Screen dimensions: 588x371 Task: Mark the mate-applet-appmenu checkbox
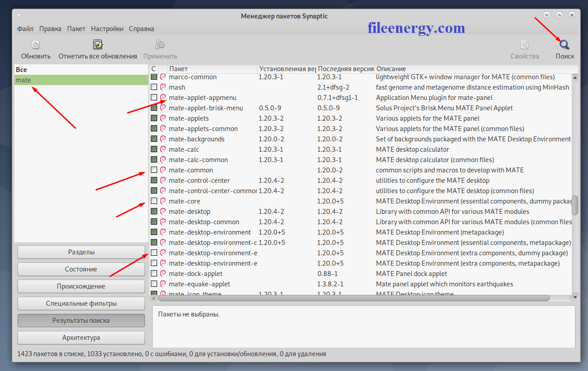(x=154, y=97)
